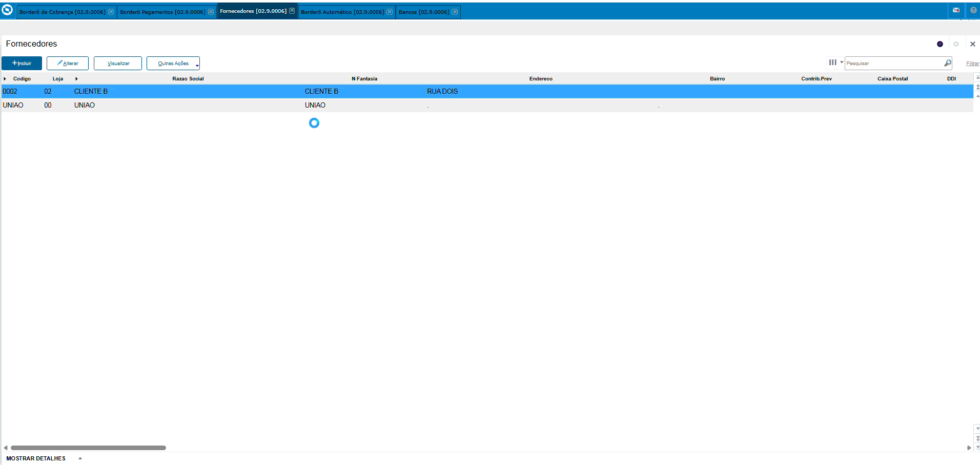Click the page-down double arrow button
Image resolution: width=980 pixels, height=465 pixels.
977,438
